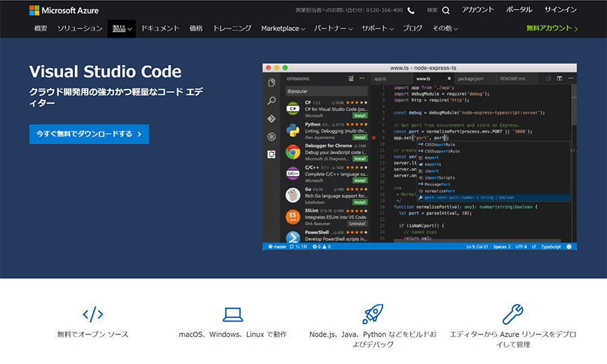The width and height of the screenshot is (607, 364).
Task: Open the 製品 dropdown menu
Action: pyautogui.click(x=122, y=28)
